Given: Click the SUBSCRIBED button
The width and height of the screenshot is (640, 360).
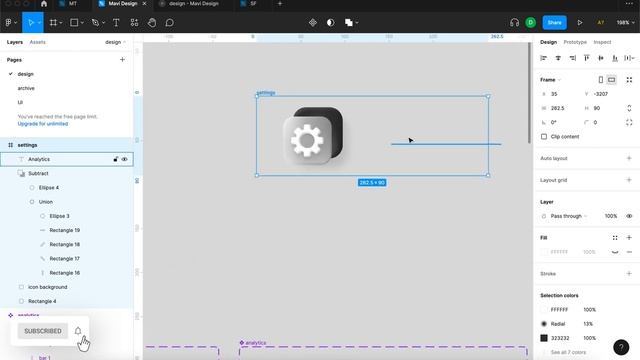Looking at the screenshot, I should 43,331.
